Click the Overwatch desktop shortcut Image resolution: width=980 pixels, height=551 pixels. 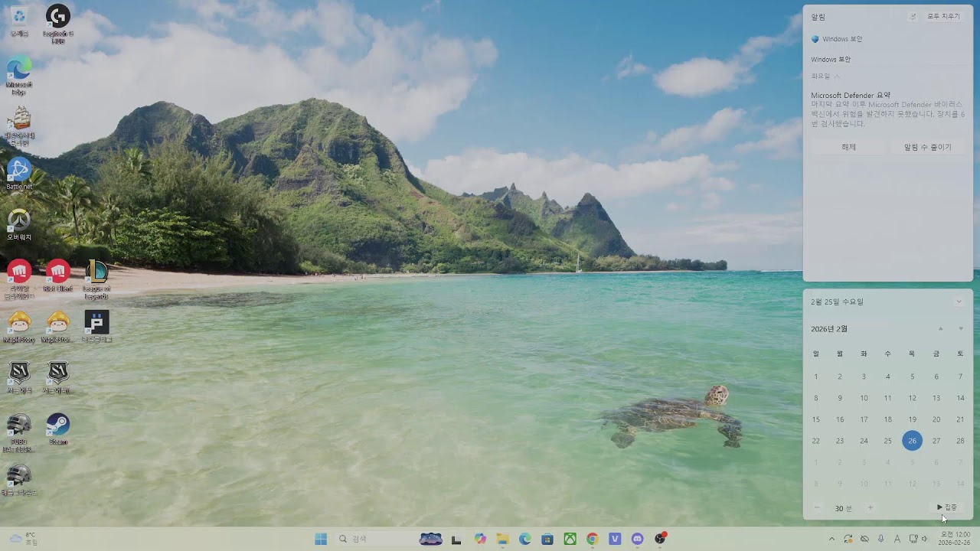19,222
